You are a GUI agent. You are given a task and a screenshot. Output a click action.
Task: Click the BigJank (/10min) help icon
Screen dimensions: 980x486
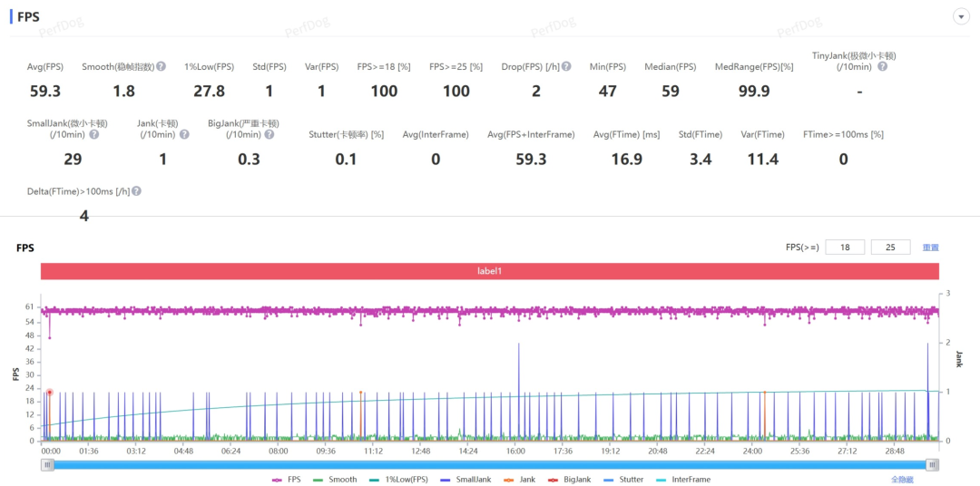(269, 134)
